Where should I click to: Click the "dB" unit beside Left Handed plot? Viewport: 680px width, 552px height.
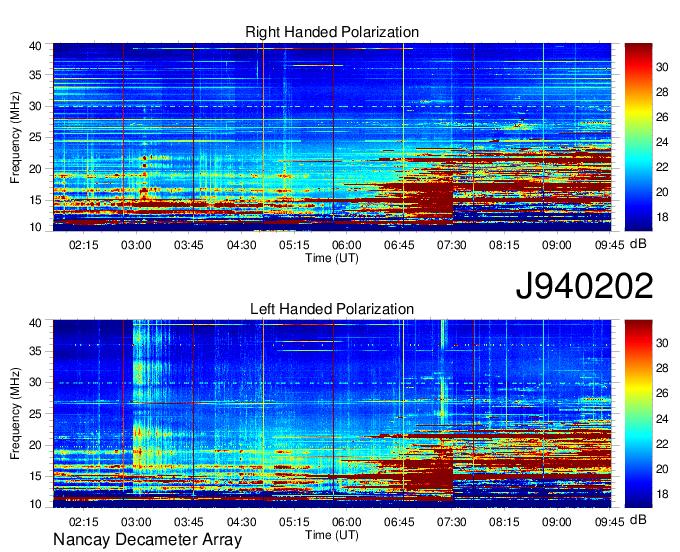tap(638, 519)
